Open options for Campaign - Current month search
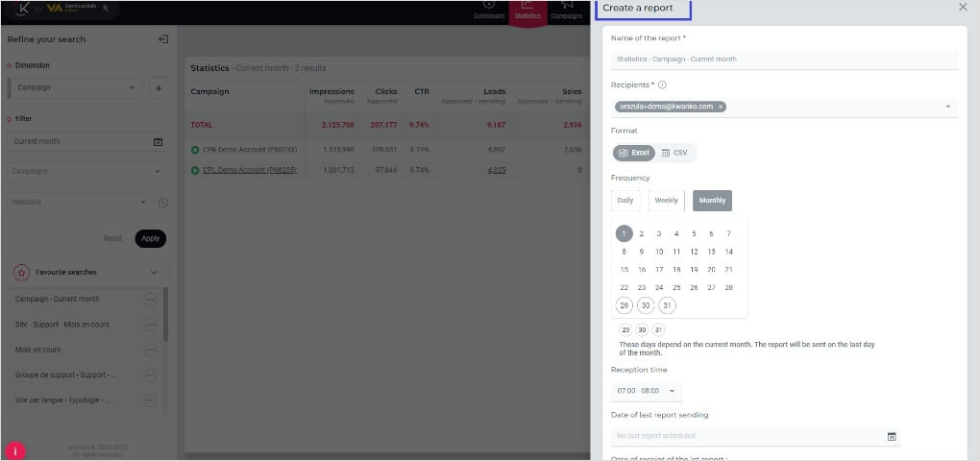The image size is (980, 461). [x=150, y=299]
